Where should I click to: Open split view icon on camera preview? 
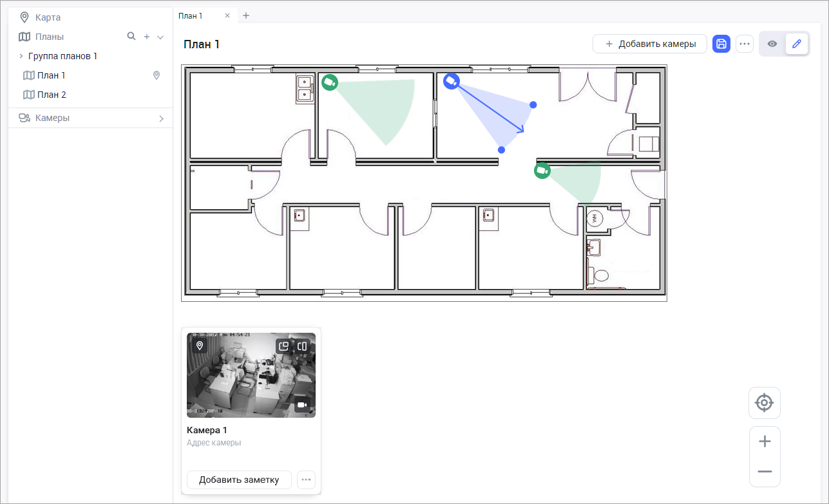pos(302,346)
